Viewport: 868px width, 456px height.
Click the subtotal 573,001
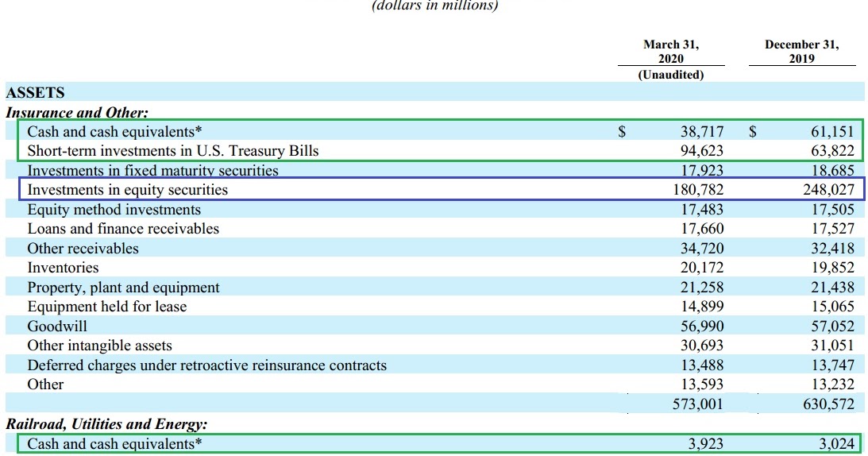pos(698,404)
